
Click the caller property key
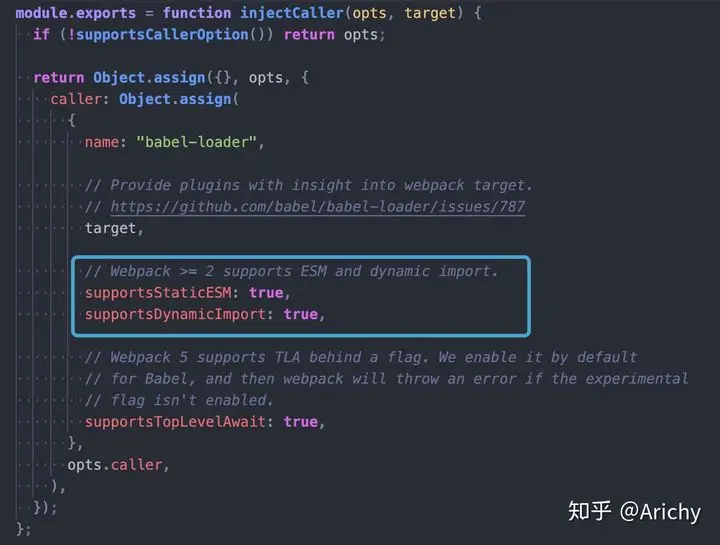[x=76, y=99]
